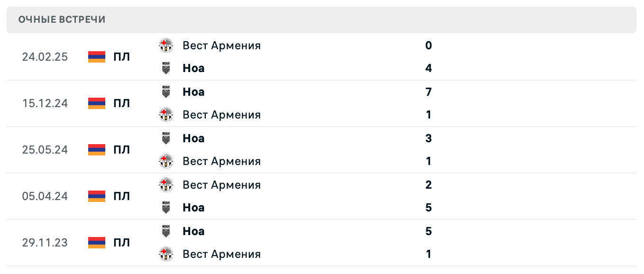The height and width of the screenshot is (274, 644).
Task: Click the Ноа club badge in the 24.02.25 match
Action: click(166, 68)
